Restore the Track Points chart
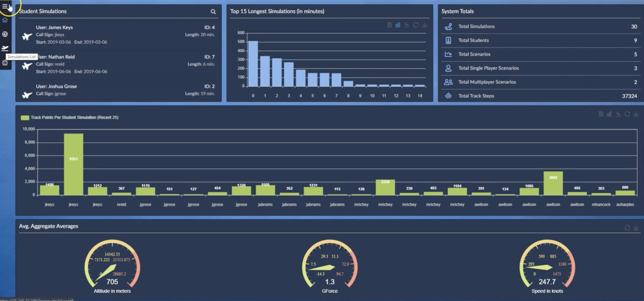Screen dimensions: 644x301 (x=627, y=114)
